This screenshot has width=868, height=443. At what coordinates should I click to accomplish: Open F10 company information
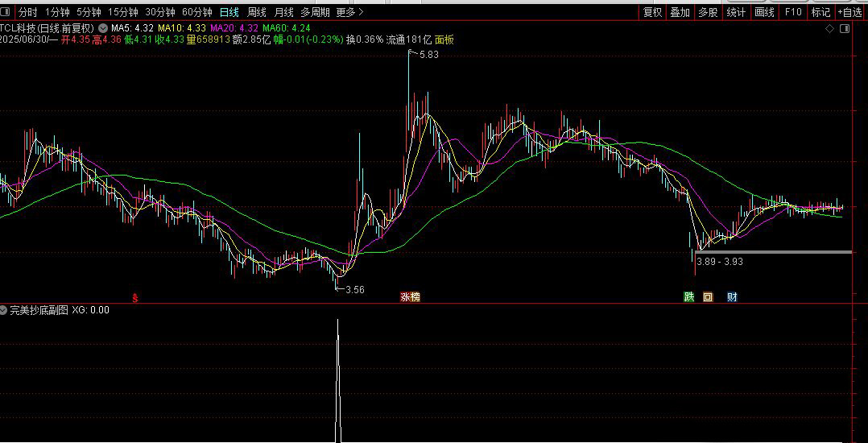793,12
